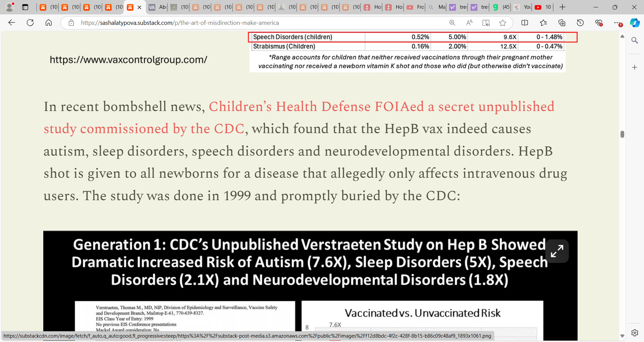Click the '12.5X' table value
Screen dimensions: 644x342
coord(508,46)
